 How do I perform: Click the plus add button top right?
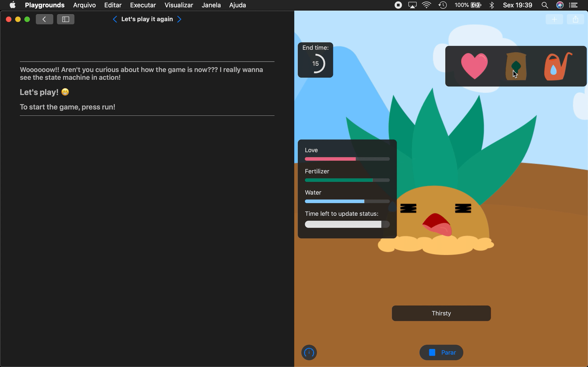(x=554, y=19)
